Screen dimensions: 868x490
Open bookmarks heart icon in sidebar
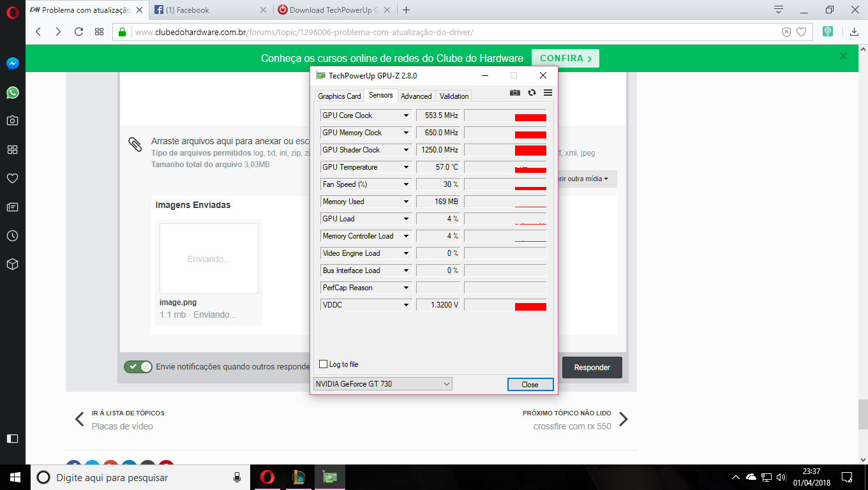pos(12,178)
